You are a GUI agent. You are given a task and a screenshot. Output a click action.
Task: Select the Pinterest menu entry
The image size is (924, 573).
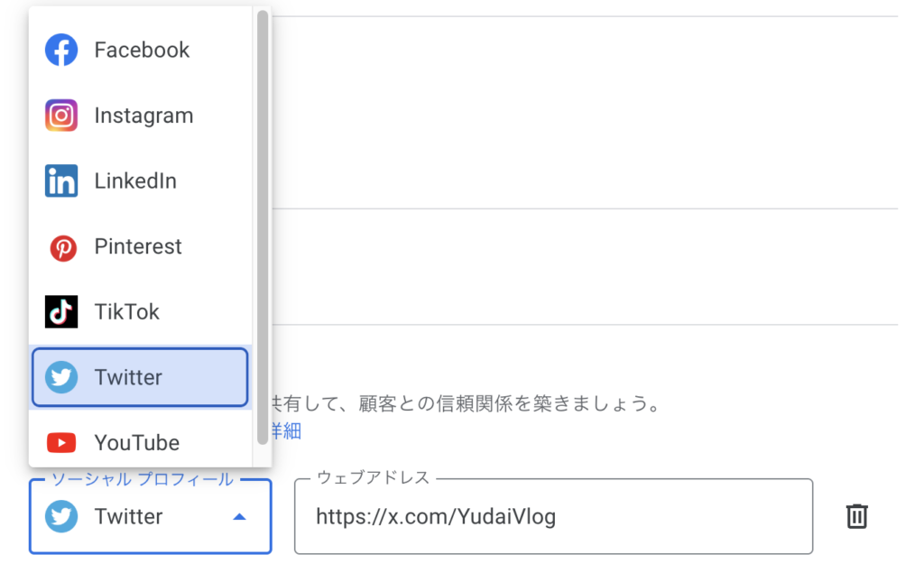(138, 247)
